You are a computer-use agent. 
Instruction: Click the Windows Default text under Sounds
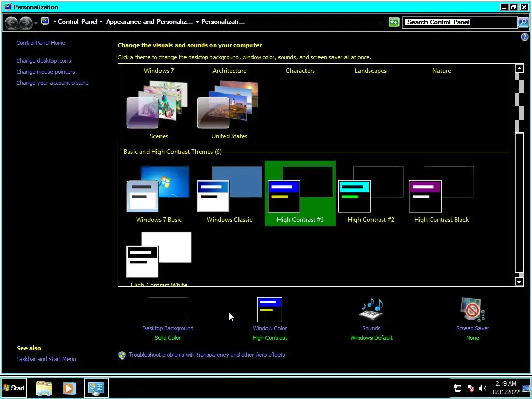[371, 338]
